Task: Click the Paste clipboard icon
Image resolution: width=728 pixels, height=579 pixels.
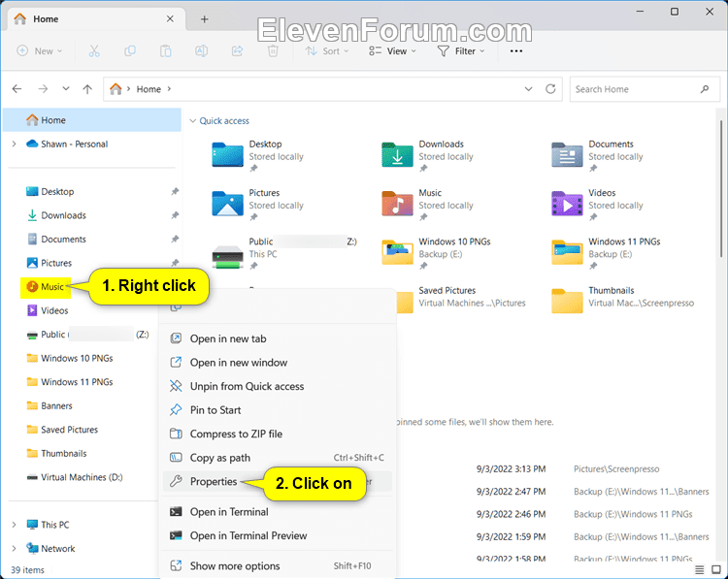Action: click(x=166, y=51)
